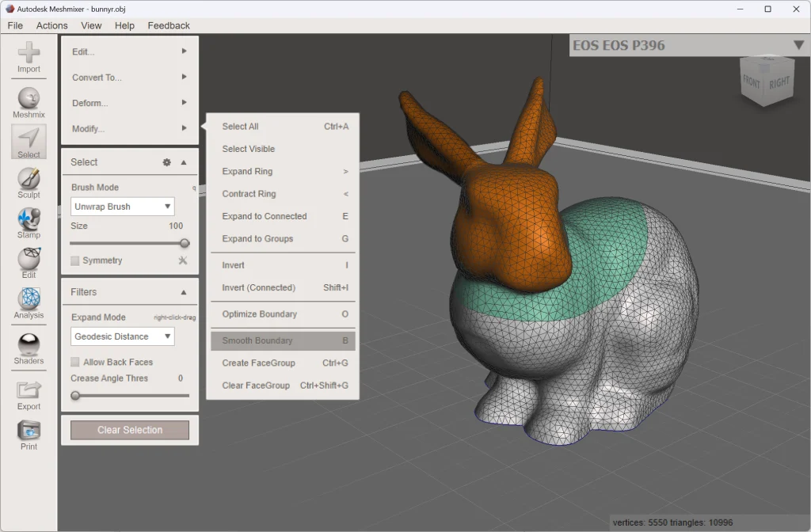This screenshot has height=532, width=811.
Task: Open the Brush Mode dropdown
Action: tap(122, 206)
